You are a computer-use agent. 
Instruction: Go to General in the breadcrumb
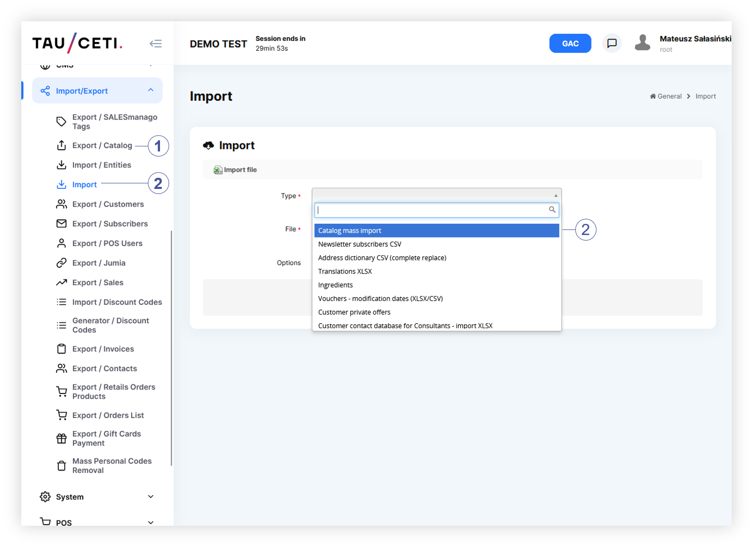point(669,96)
